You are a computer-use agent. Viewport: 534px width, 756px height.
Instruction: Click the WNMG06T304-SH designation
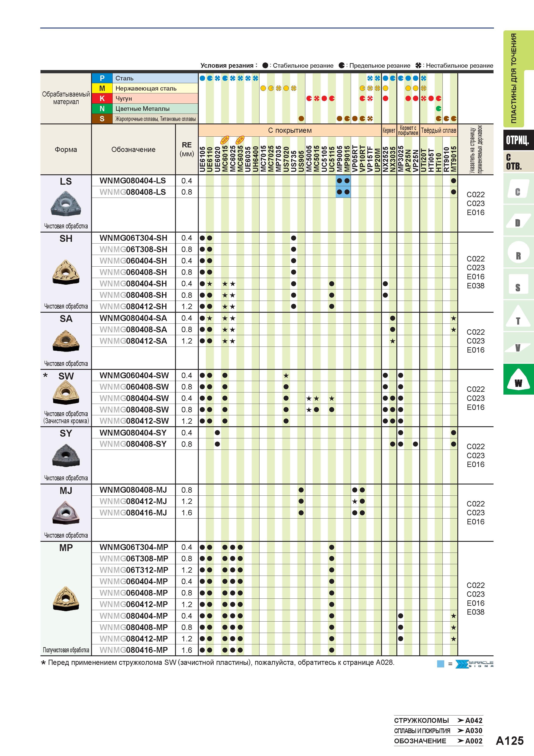point(133,238)
